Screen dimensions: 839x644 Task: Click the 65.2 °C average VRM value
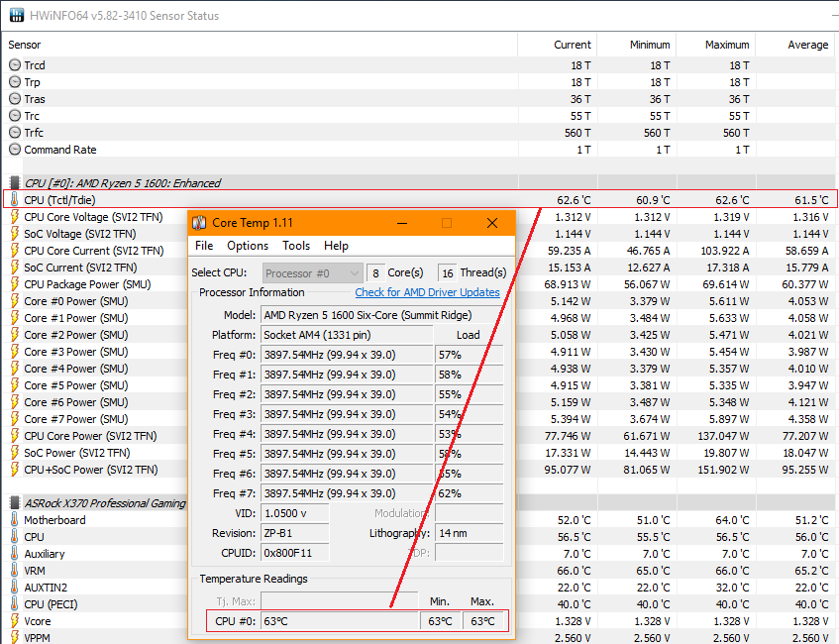coord(811,571)
